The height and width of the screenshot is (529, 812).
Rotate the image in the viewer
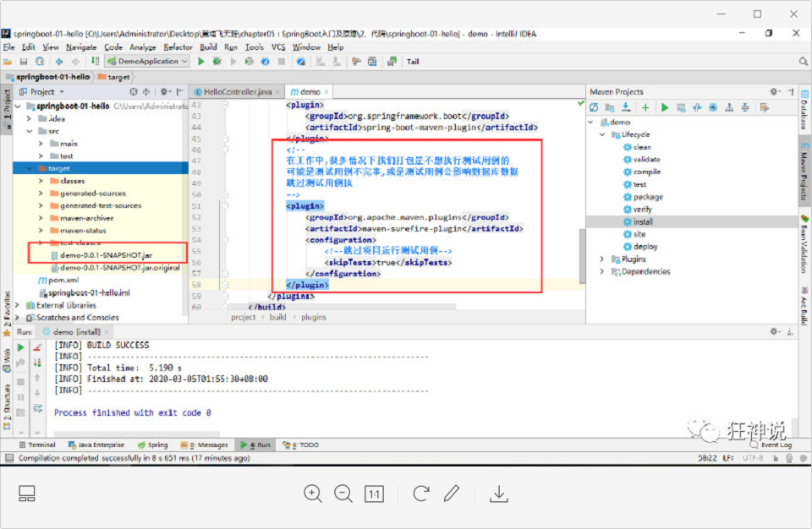tap(421, 494)
